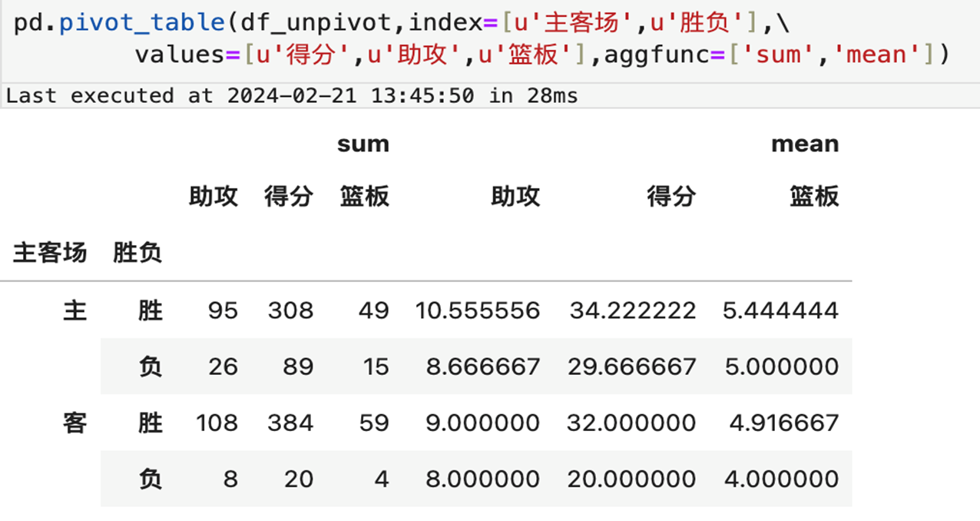Click the integer 8 in the sum 助攻 column
This screenshot has height=521, width=980.
tap(230, 479)
